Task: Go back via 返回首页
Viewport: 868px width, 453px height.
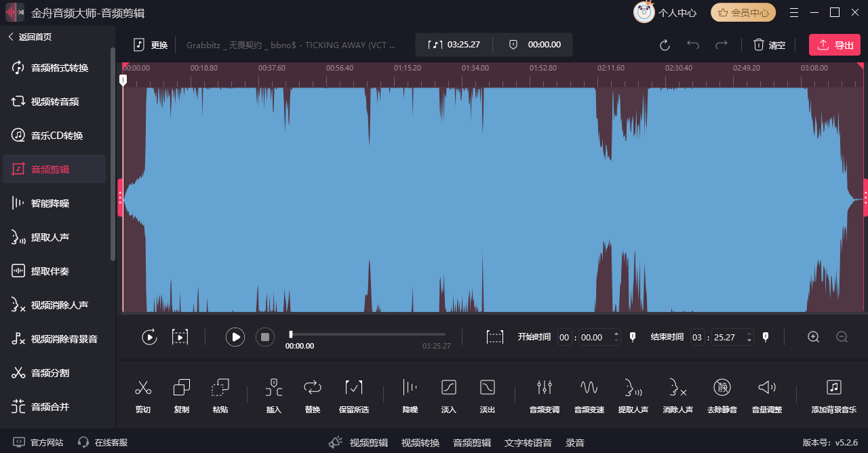Action: click(30, 37)
